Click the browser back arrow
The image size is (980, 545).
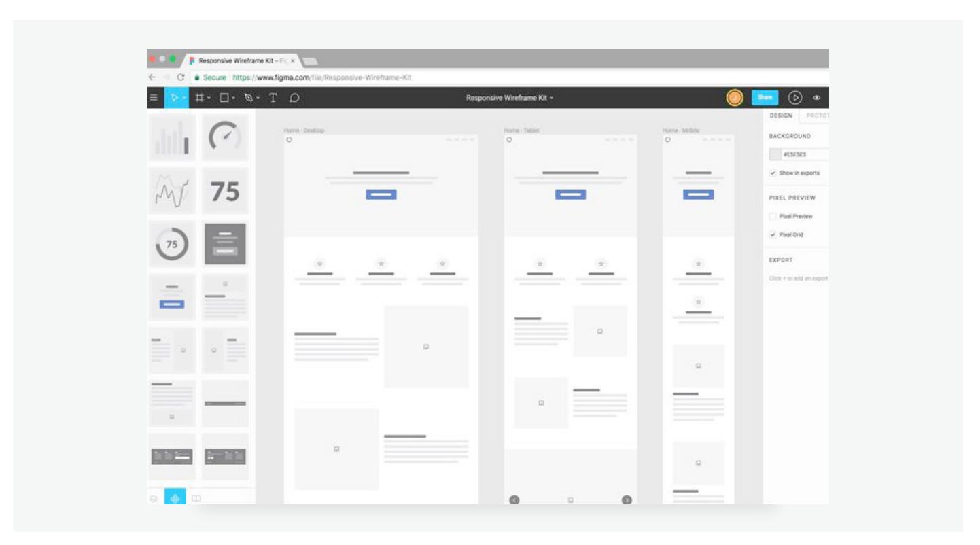(152, 77)
